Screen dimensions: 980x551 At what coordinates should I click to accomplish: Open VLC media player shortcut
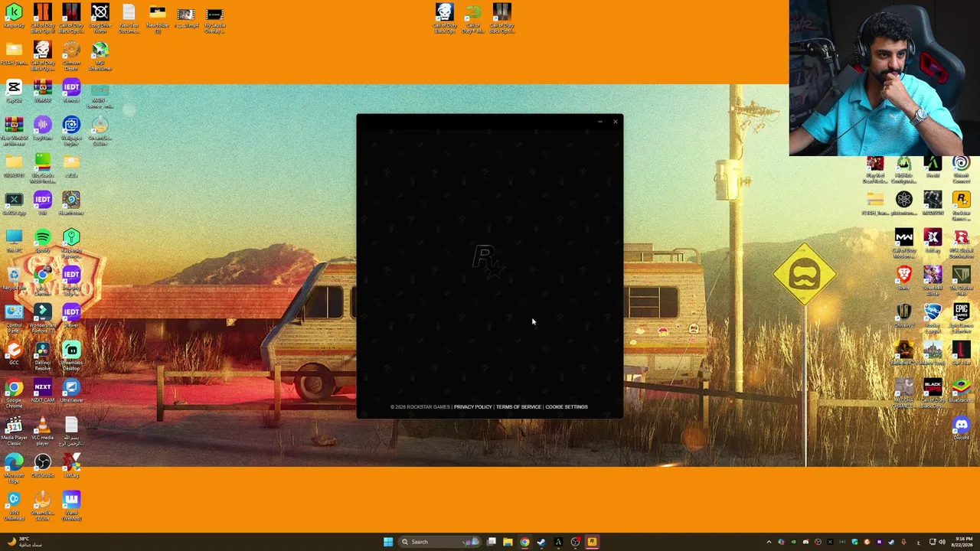pyautogui.click(x=42, y=430)
